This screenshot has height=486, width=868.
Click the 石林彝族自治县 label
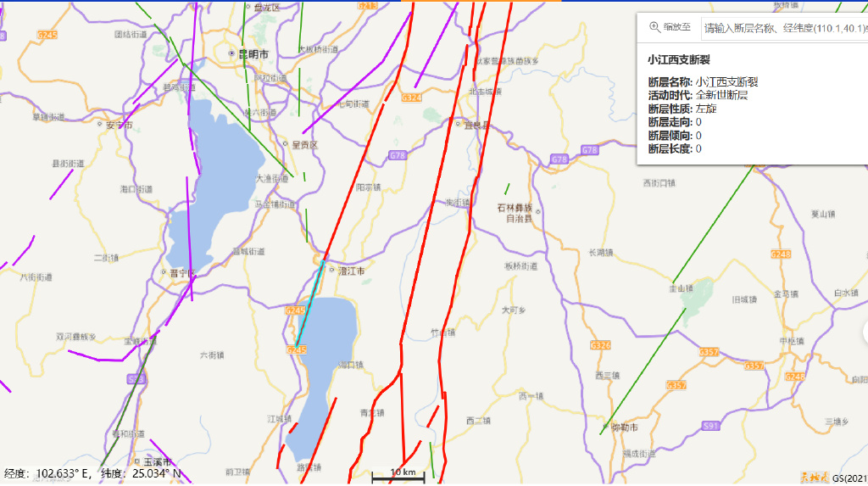coord(515,213)
